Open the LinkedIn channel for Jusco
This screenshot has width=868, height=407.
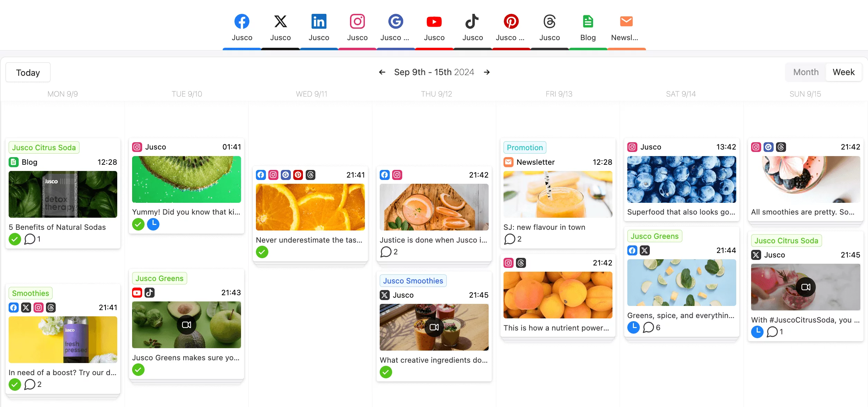point(318,28)
